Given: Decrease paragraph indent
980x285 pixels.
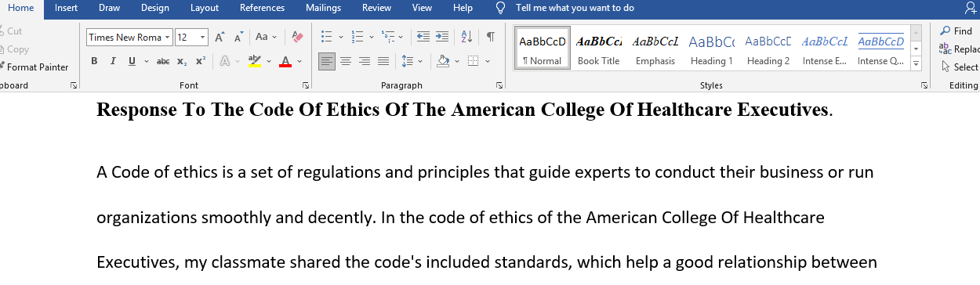Looking at the screenshot, I should coord(423,37).
